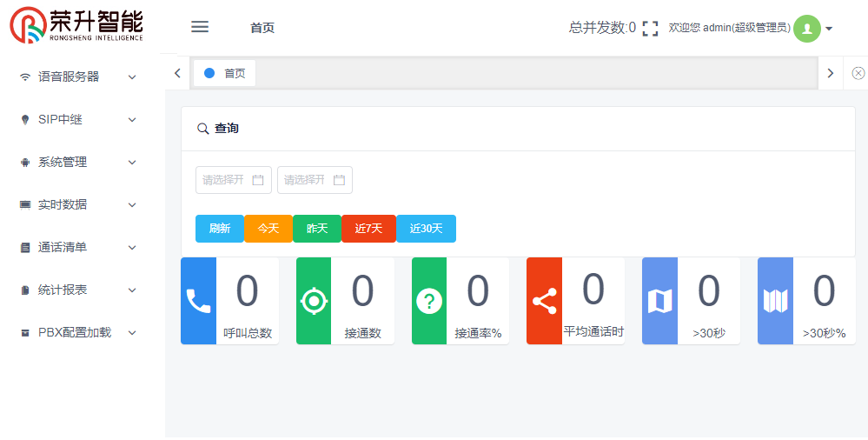Click the 接通率% label
This screenshot has height=440, width=868.
coord(478,333)
